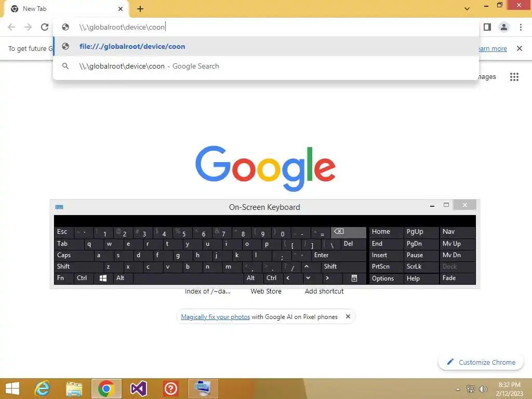Toggle the right Ctrl key
Viewport: 532px width, 399px height.
pos(273,278)
